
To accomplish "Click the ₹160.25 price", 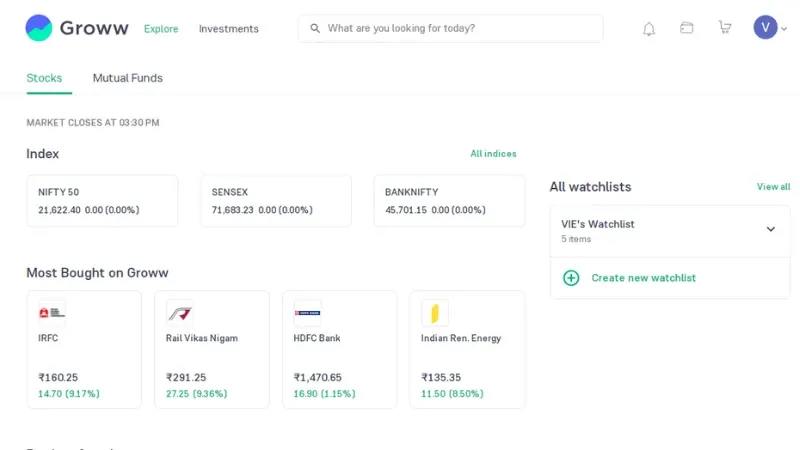I will (58, 378).
